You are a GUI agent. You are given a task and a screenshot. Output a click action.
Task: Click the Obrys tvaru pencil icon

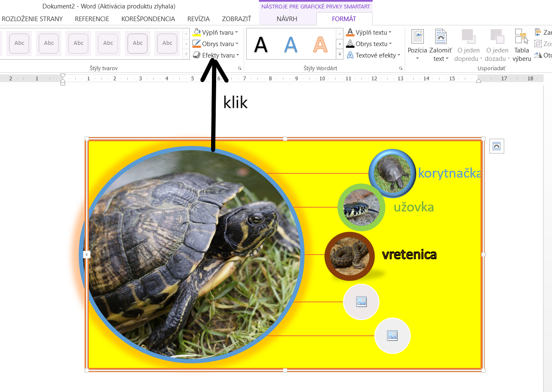[x=197, y=44]
